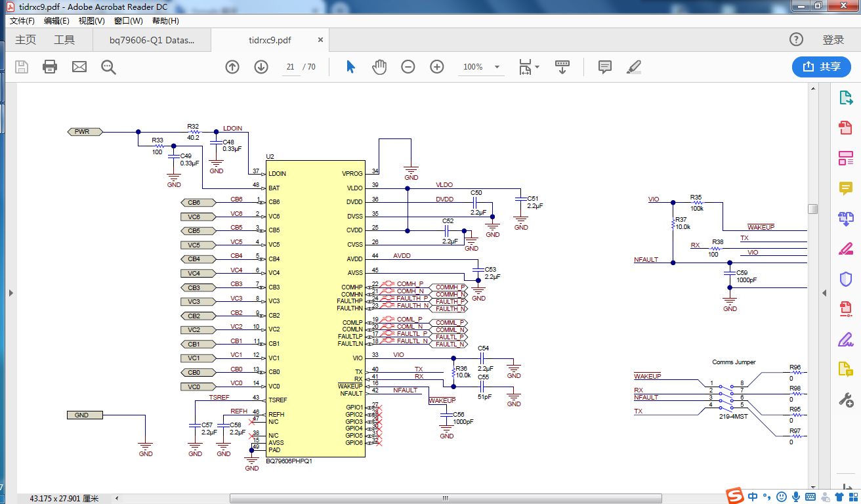The height and width of the screenshot is (504, 861).
Task: Go to next page arrow
Action: [x=261, y=67]
